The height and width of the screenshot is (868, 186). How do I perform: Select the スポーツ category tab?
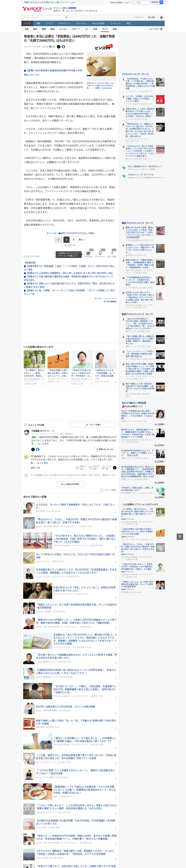[76, 29]
